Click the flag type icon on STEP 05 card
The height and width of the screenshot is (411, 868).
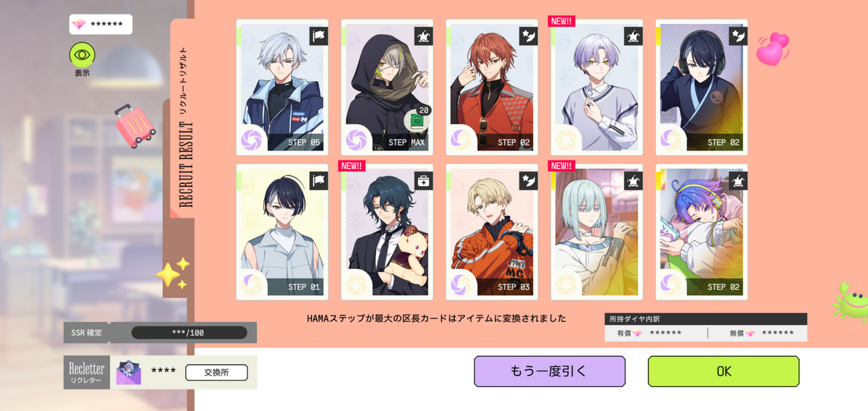point(318,36)
